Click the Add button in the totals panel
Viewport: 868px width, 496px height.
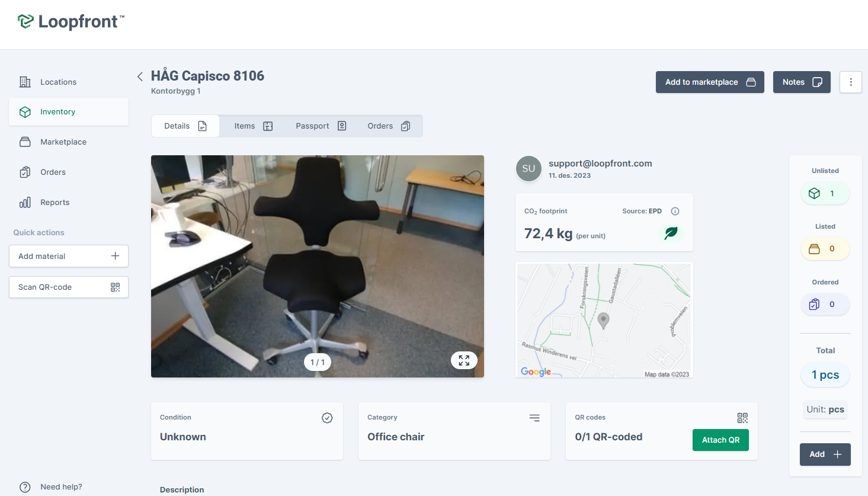coord(825,455)
